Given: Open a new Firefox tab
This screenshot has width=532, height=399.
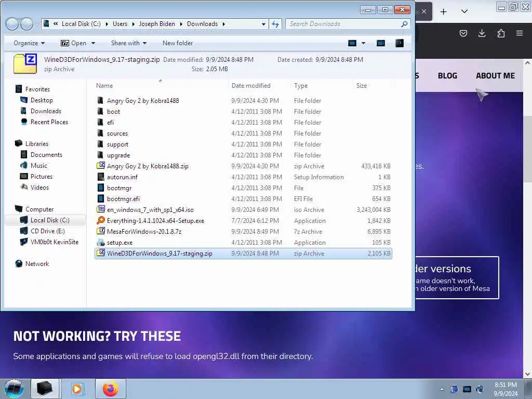Looking at the screenshot, I should 444,12.
